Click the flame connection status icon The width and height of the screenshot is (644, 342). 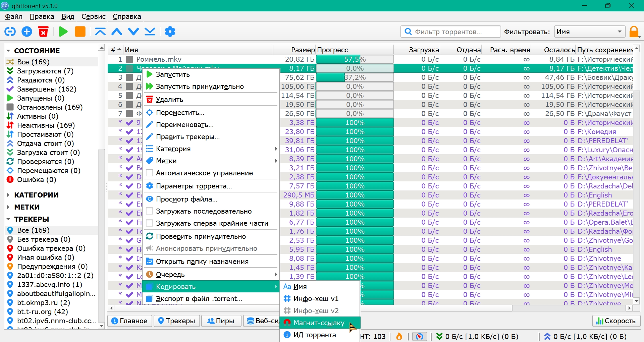click(399, 336)
